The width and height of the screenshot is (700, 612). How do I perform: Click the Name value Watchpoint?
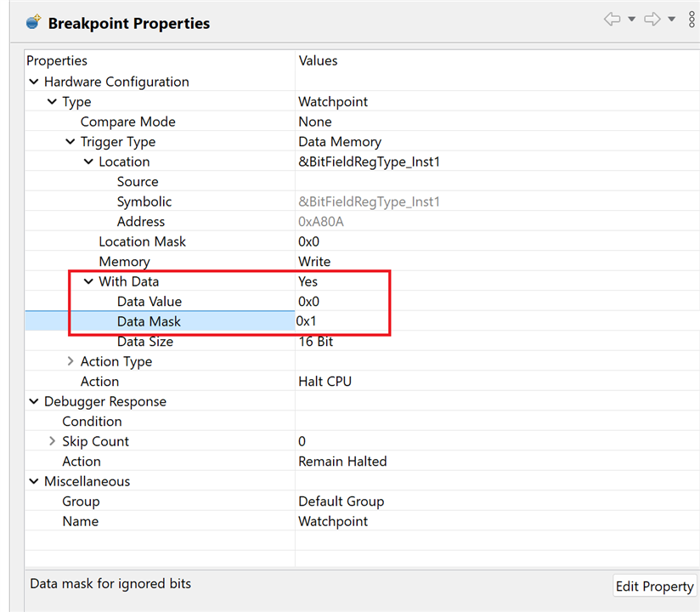333,521
